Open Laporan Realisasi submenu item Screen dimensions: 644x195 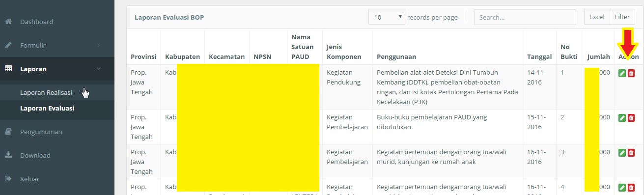(x=46, y=92)
